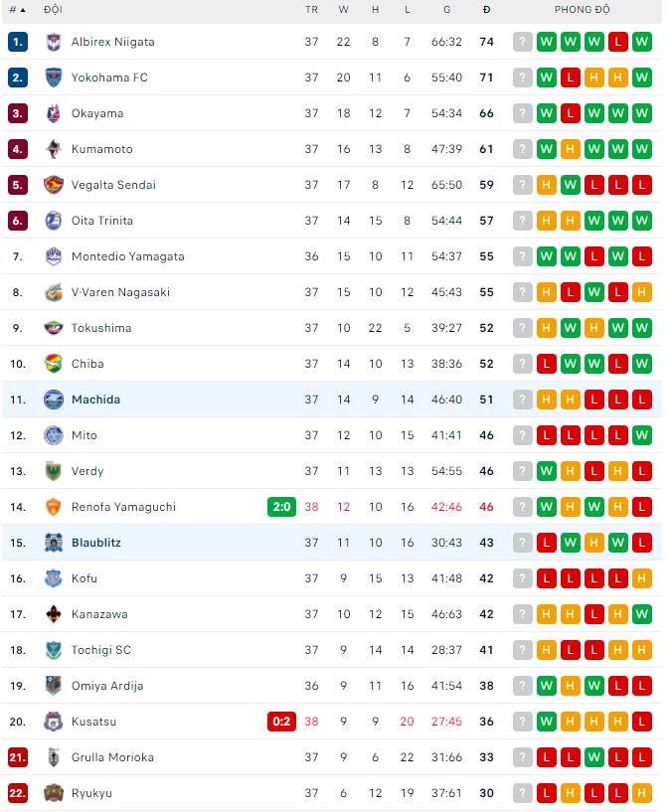This screenshot has width=671, height=812.
Task: Open the Montedio Yamagata team page
Action: click(128, 256)
